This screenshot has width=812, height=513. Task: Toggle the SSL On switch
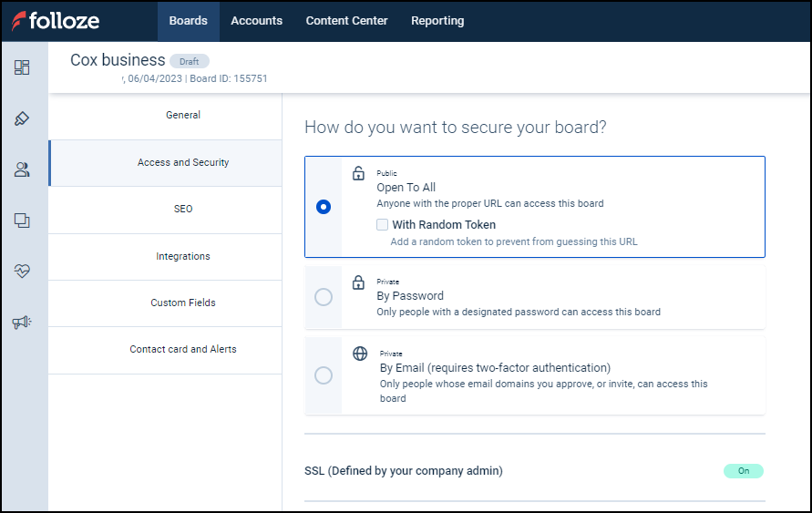coord(743,471)
